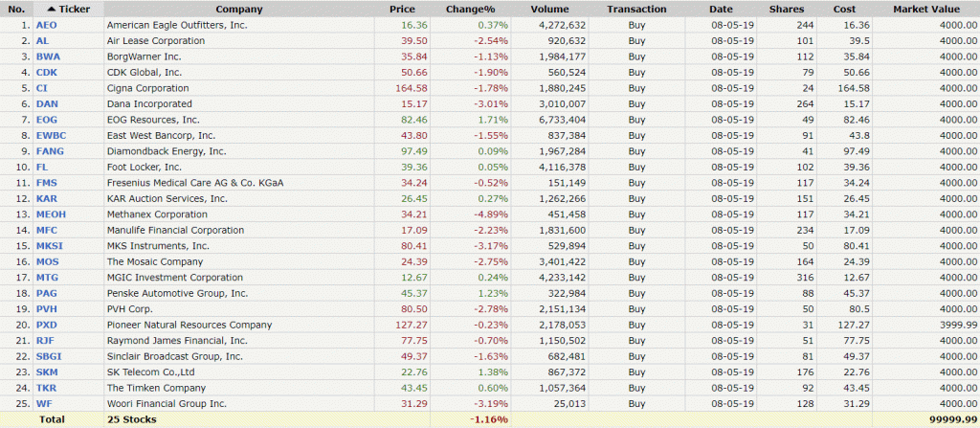Open the CI ticker link
Viewport: 980px width, 428px height.
coord(41,88)
